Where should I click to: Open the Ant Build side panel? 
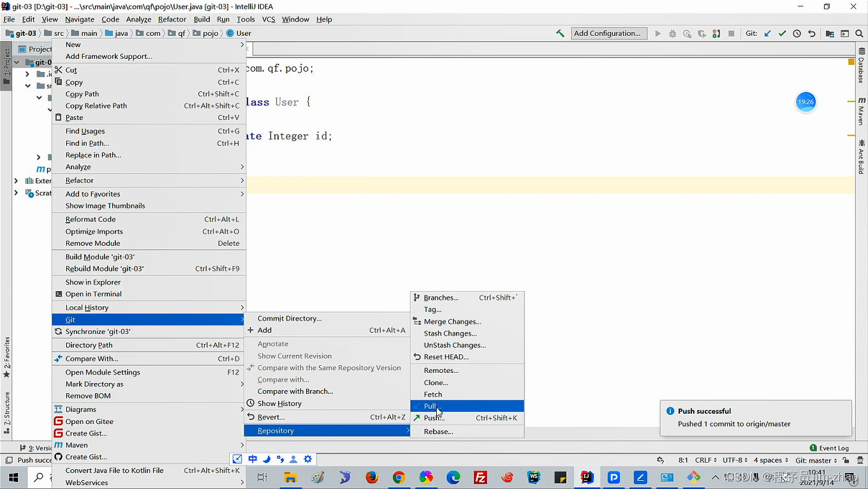click(861, 156)
